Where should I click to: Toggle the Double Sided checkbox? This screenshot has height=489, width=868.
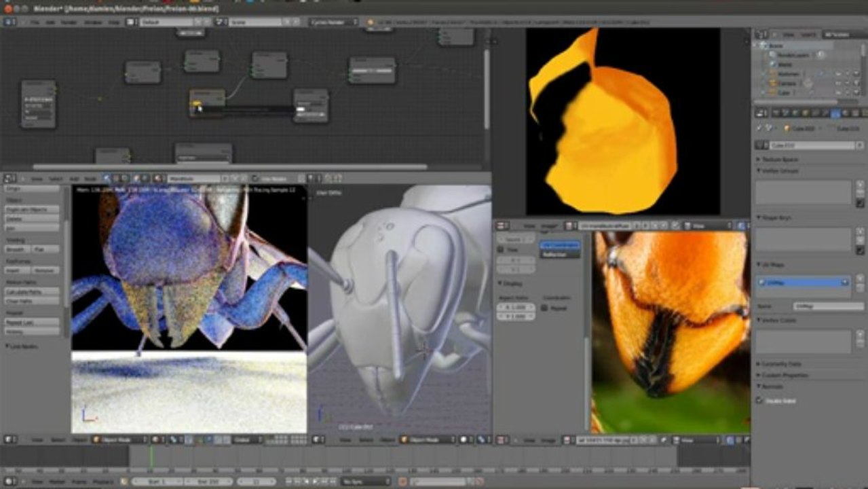click(760, 401)
